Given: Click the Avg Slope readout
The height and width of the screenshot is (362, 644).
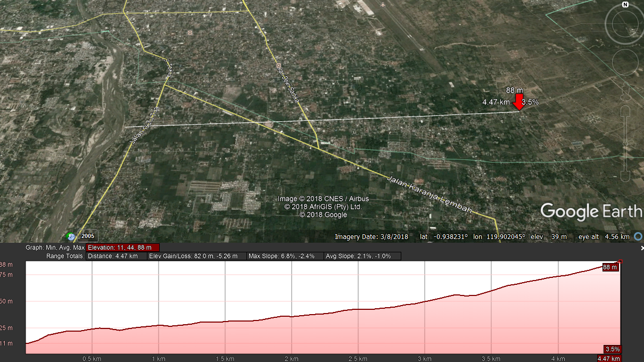Looking at the screenshot, I should tap(361, 256).
